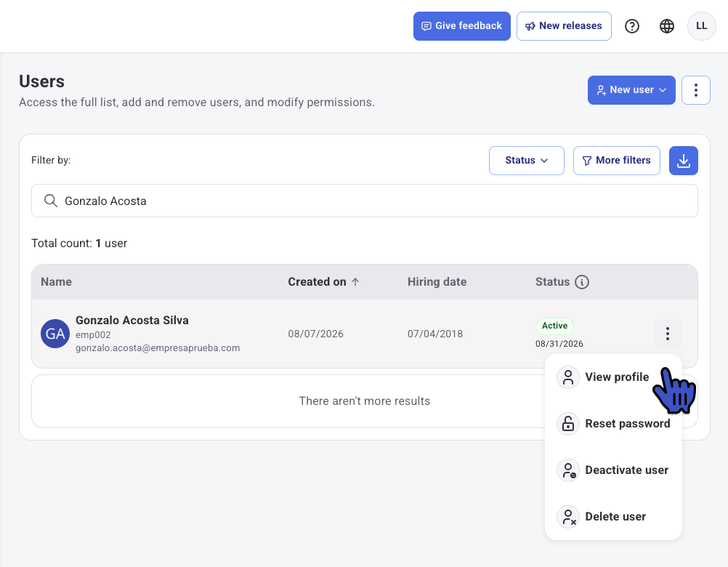This screenshot has height=567, width=728.
Task: Click the search field containing Gonzalo Acosta
Action: 365,201
